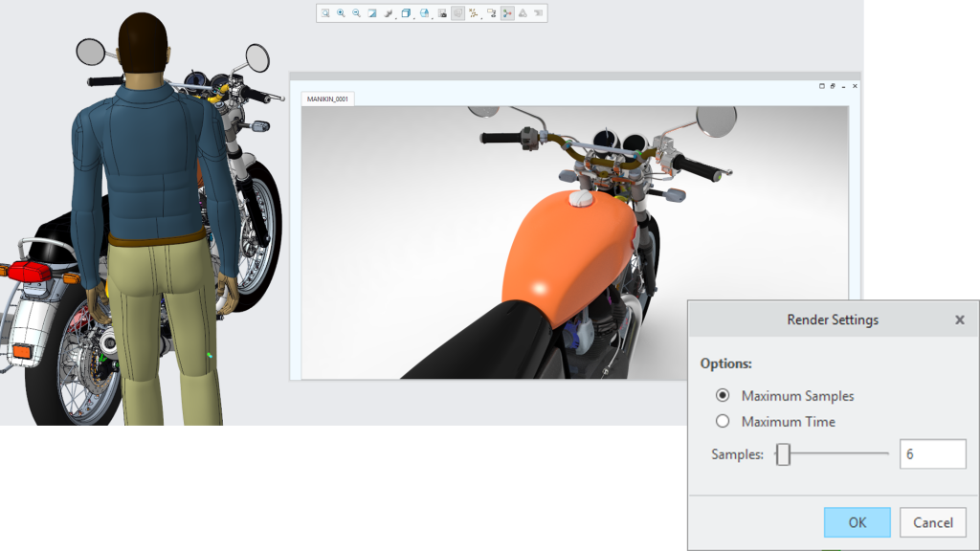Image resolution: width=980 pixels, height=551 pixels.
Task: Open the View Manager icon
Action: pos(440,13)
